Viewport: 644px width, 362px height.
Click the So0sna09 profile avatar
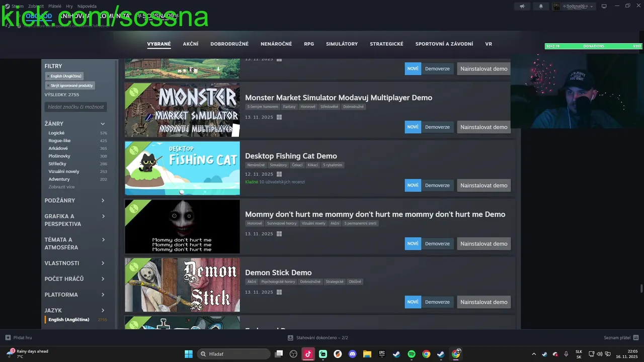click(556, 7)
